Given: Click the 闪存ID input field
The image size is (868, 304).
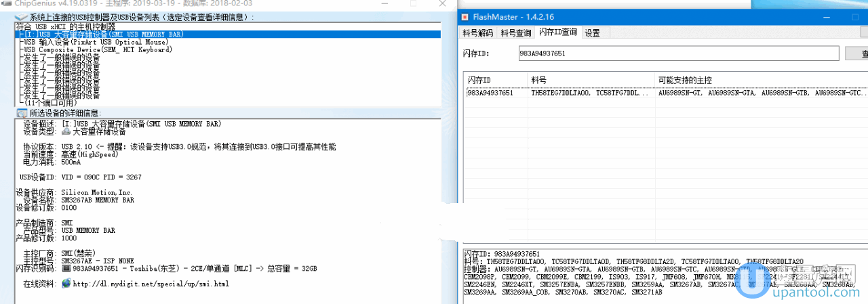Looking at the screenshot, I should tap(678, 53).
